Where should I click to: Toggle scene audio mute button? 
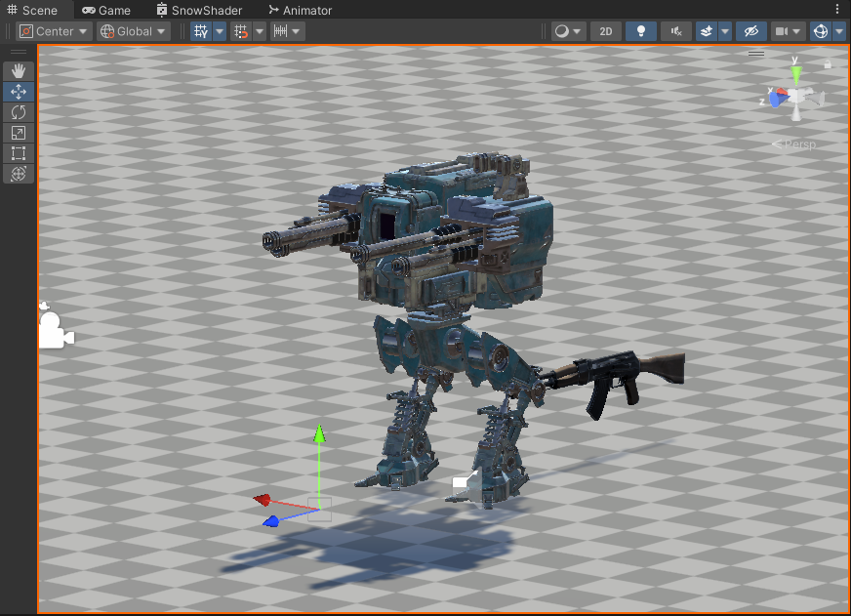[676, 31]
